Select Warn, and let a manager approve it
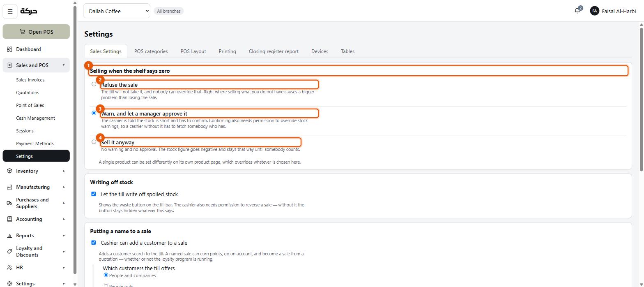Image resolution: width=644 pixels, height=287 pixels. tap(94, 113)
